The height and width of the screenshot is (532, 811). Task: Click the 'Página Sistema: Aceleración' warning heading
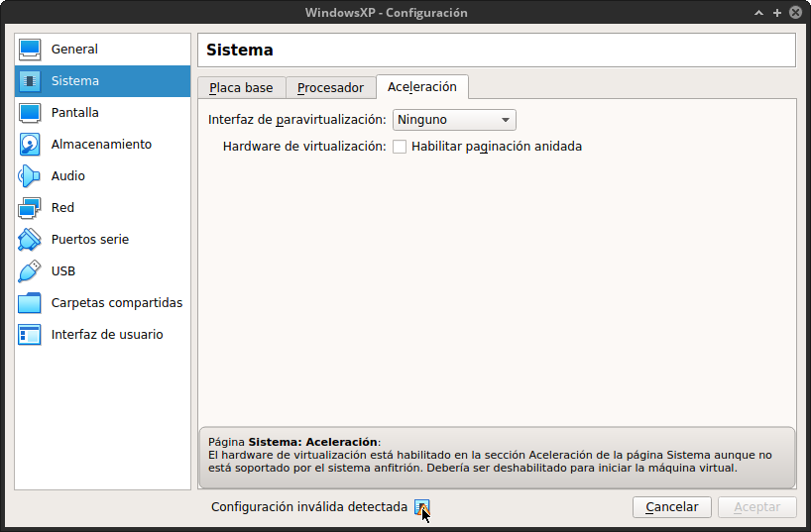click(294, 442)
